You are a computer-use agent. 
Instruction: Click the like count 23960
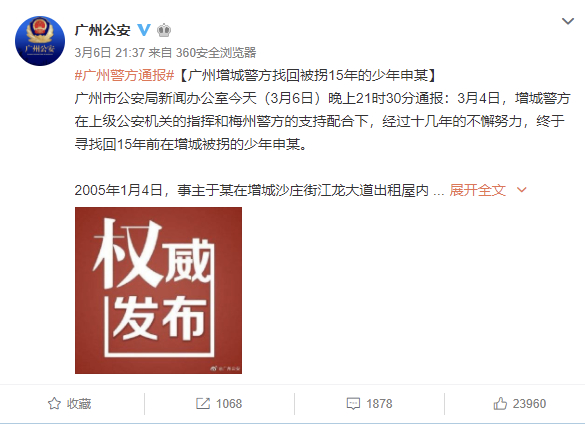click(529, 404)
